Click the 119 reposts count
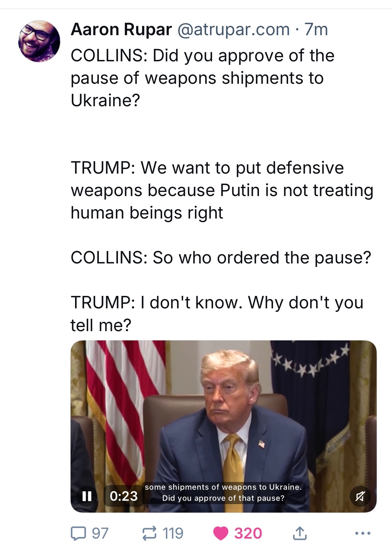 [173, 533]
